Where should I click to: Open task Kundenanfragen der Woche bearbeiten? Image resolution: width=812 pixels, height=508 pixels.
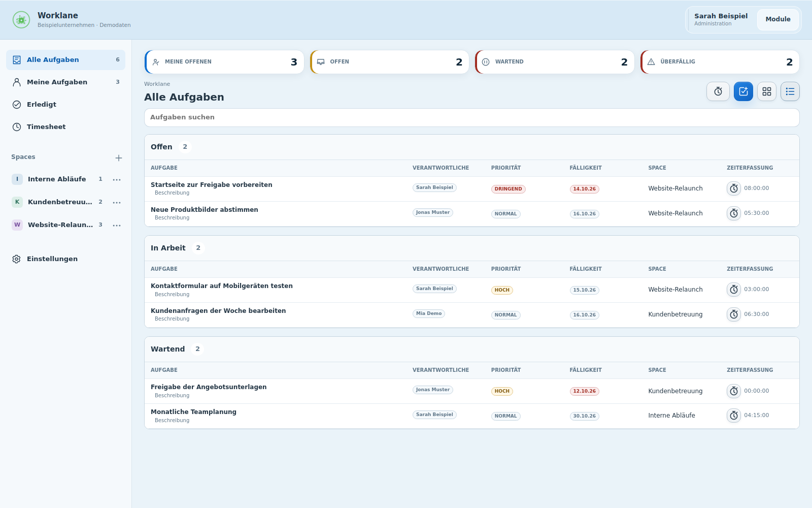(218, 311)
